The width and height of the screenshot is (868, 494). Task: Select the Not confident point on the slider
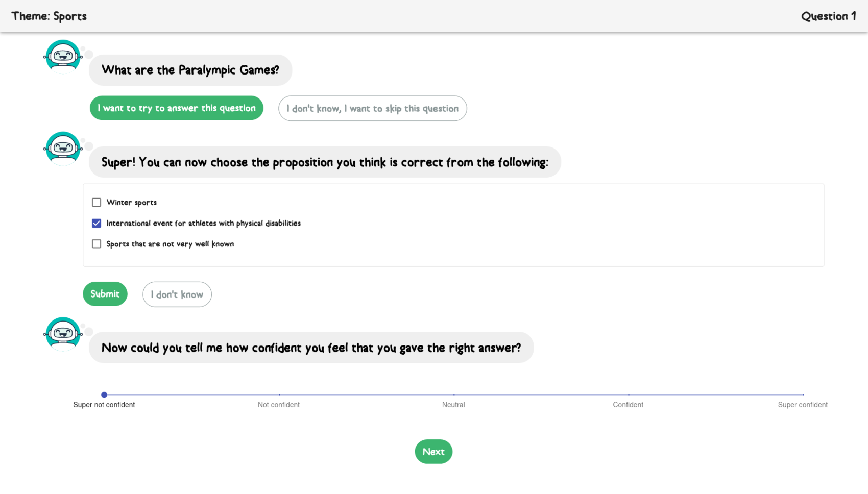click(279, 394)
